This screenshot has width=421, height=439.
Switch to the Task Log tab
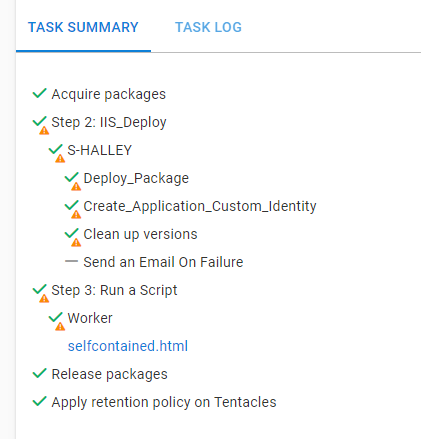tap(208, 27)
